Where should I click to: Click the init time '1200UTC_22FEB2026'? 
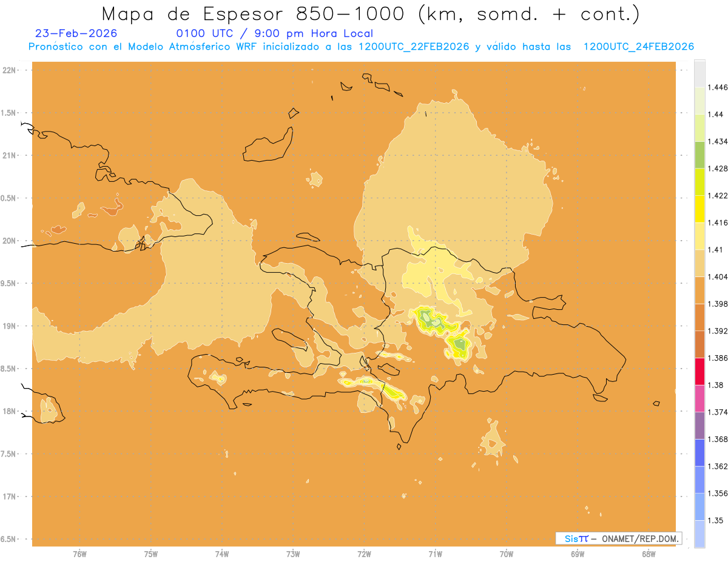pos(414,47)
